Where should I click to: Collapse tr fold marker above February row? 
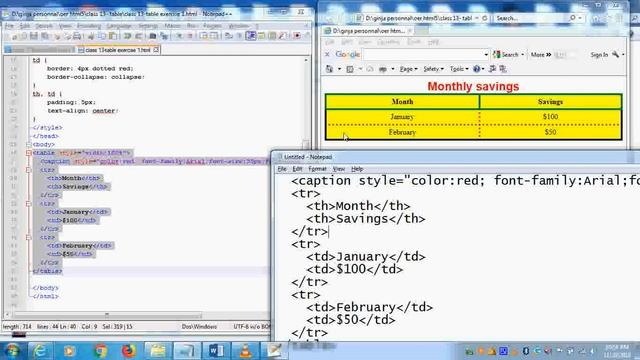(29, 237)
